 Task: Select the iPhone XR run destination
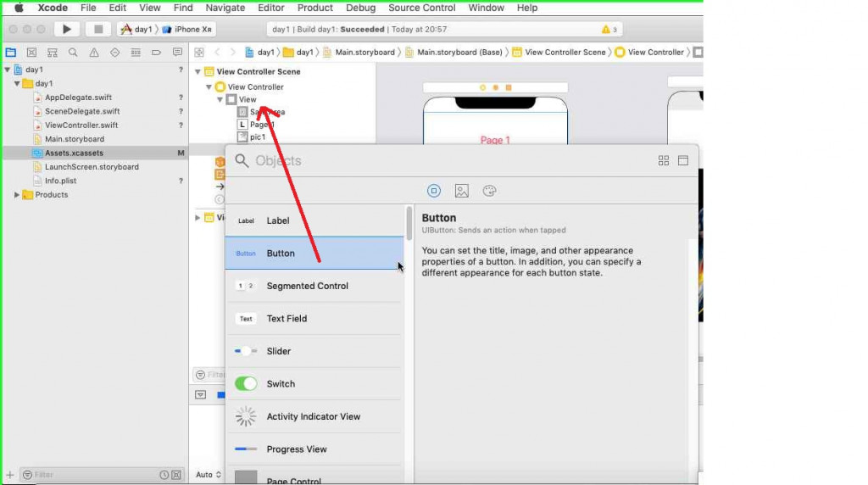186,30
